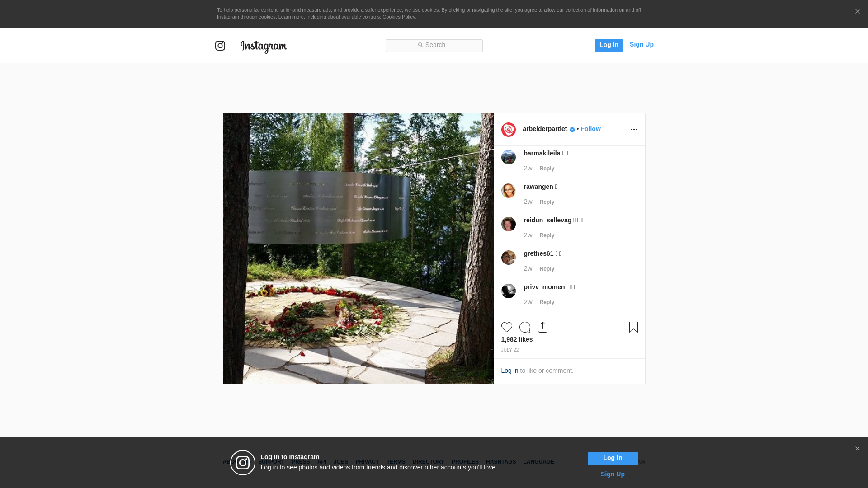Follow the arbeiderpartiet account
Screen dimensions: 868x488
[x=590, y=129]
